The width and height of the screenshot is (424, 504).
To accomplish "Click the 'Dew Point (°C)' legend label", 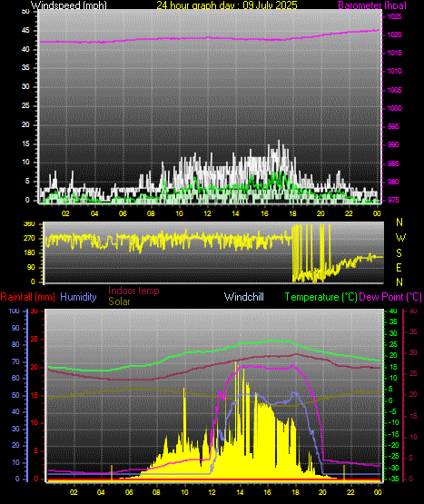I will pos(390,297).
